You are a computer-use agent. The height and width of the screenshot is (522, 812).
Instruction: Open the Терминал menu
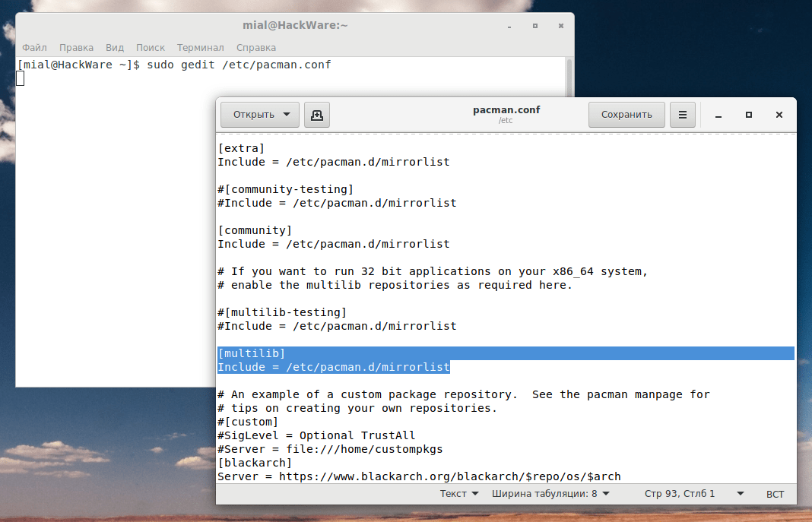coord(200,46)
